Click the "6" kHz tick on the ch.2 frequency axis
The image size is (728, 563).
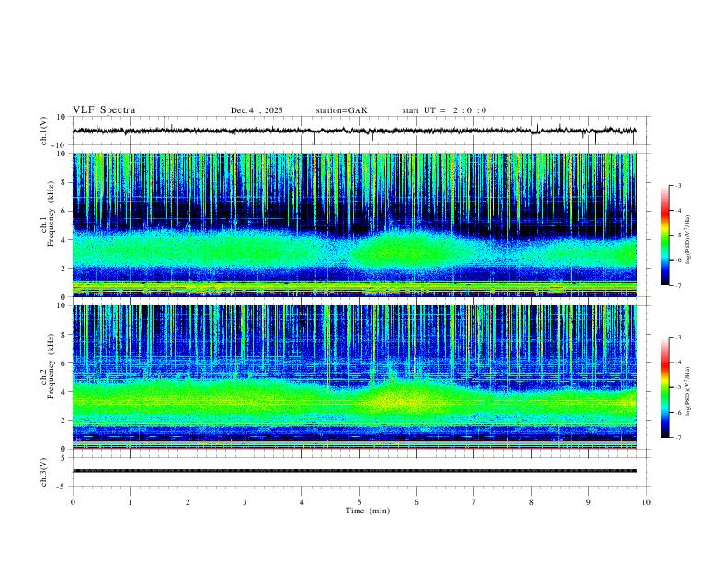coord(64,362)
